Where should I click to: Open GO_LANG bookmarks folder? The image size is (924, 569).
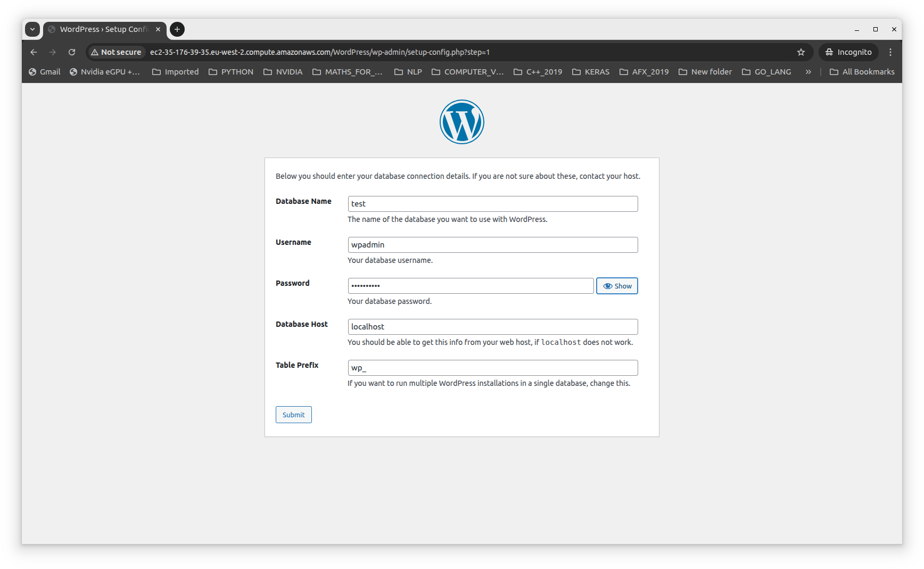coord(766,72)
